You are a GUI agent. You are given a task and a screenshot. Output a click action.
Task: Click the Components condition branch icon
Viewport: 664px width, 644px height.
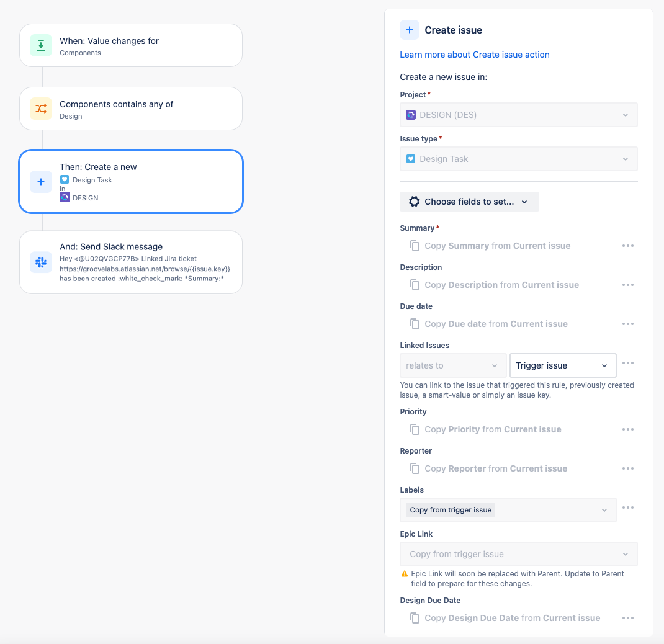click(x=40, y=108)
